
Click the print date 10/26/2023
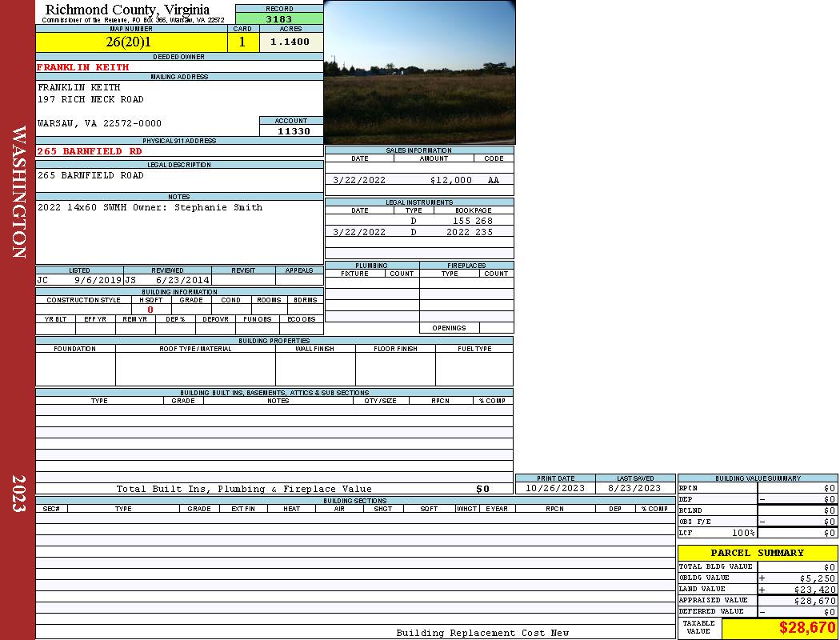pyautogui.click(x=554, y=488)
